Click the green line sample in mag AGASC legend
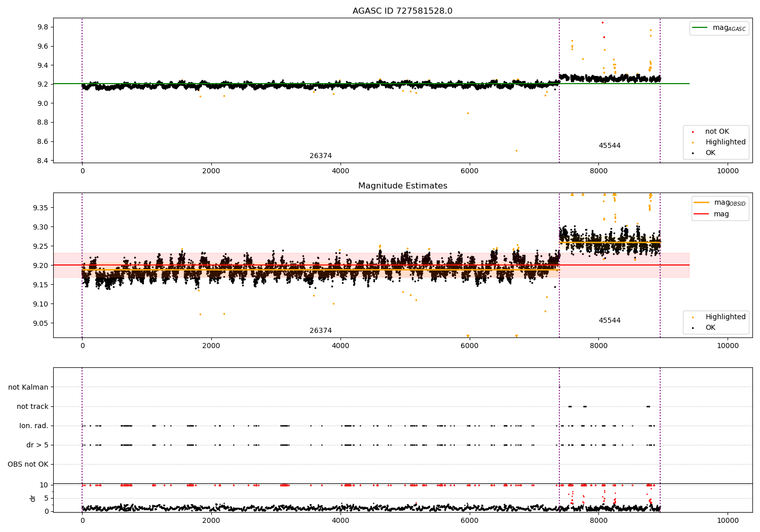The height and width of the screenshot is (532, 760). click(x=700, y=27)
